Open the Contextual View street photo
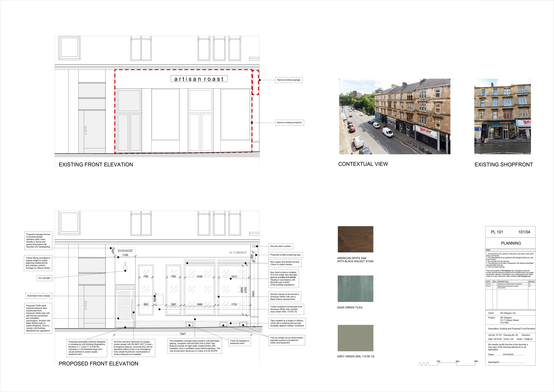Screen dimensions: 554x392 click(x=395, y=116)
